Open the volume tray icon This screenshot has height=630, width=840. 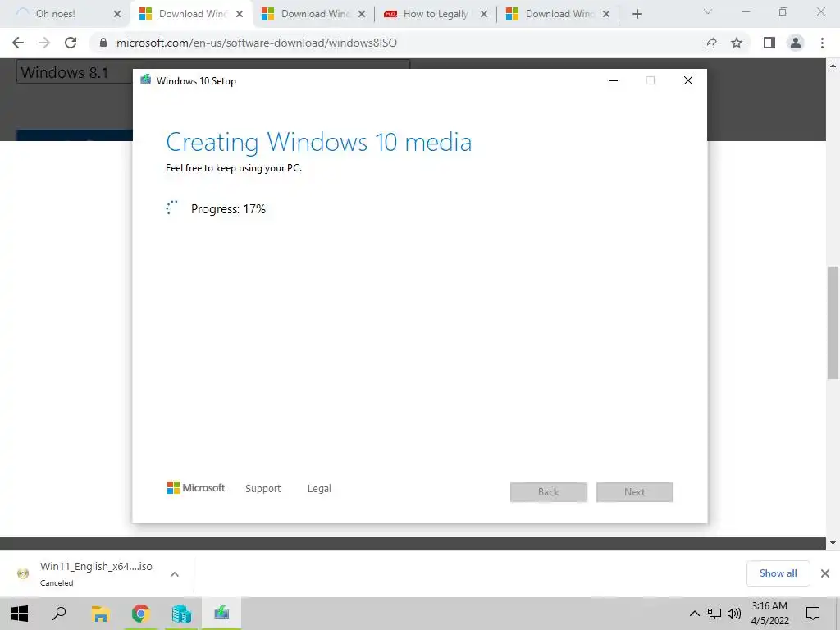[734, 614]
